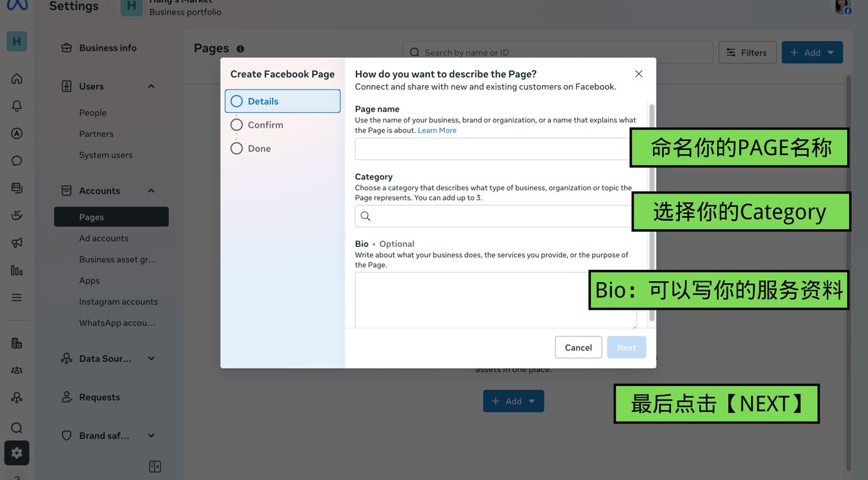Image resolution: width=868 pixels, height=480 pixels.
Task: Open Ad accounts
Action: [104, 238]
